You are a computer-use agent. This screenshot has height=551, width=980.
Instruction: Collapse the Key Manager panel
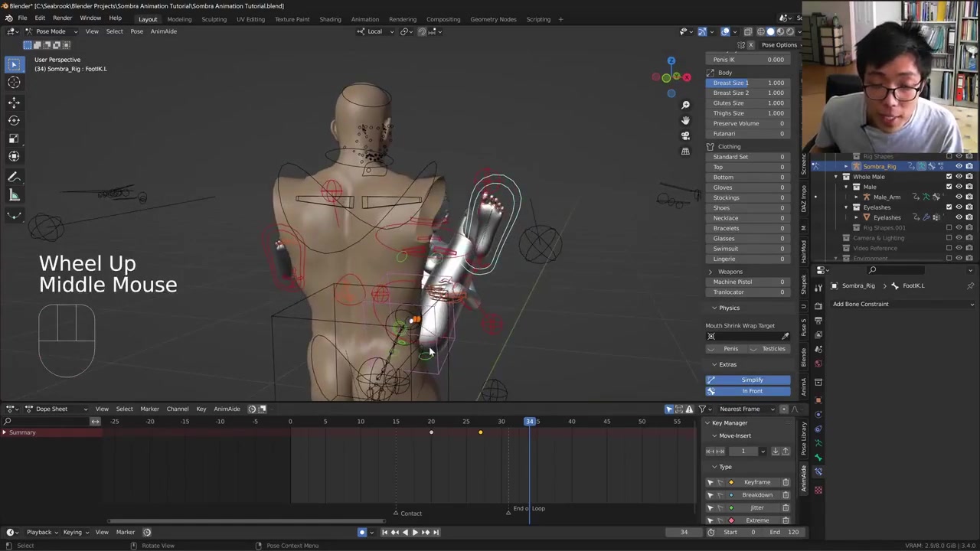(x=708, y=423)
